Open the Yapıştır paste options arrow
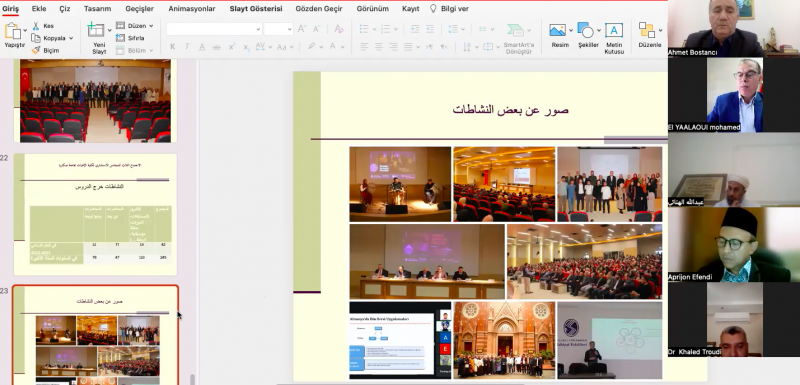 25,31
